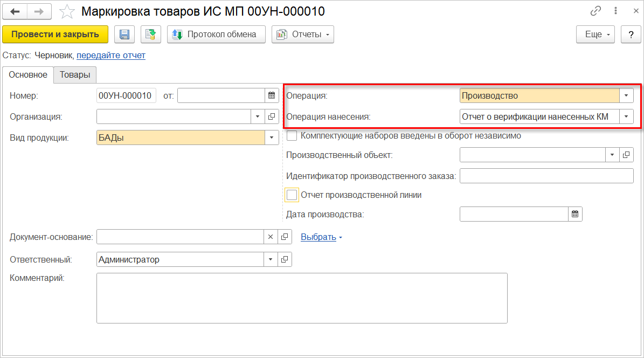
Task: Open the Операция нанесения dropdown
Action: click(626, 116)
